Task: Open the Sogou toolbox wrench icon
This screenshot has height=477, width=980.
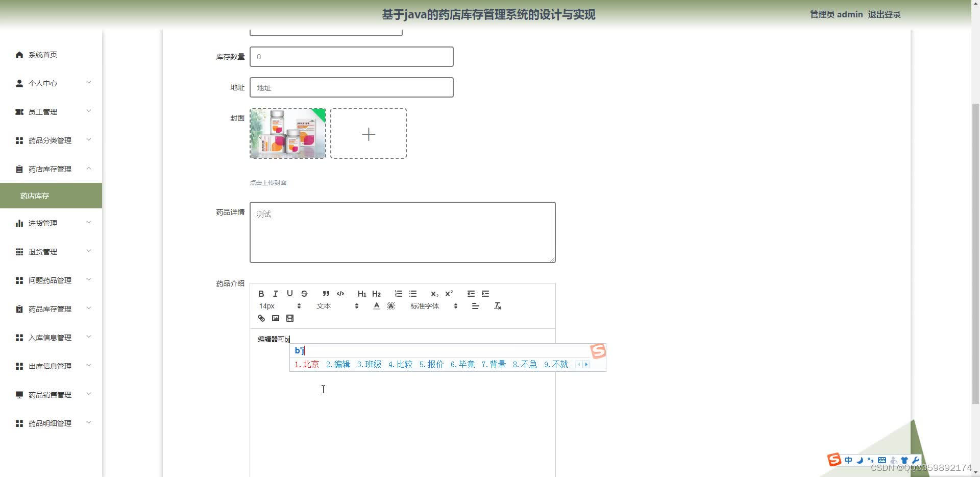Action: 916,460
